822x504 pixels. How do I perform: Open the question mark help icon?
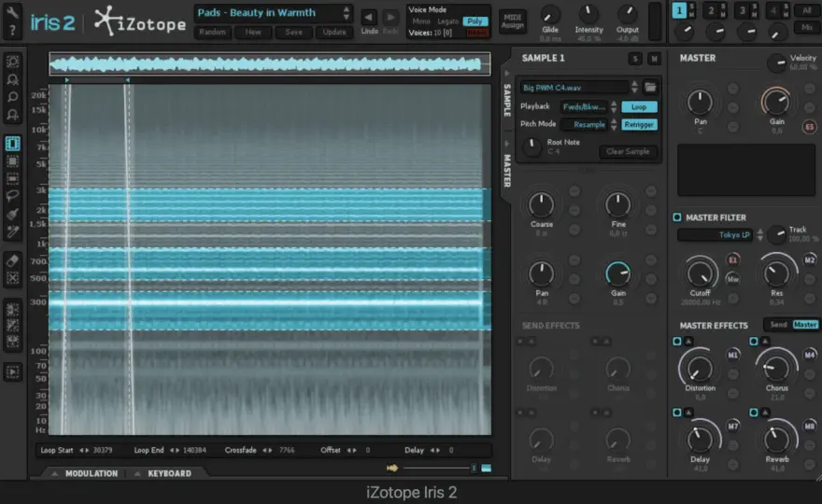click(x=12, y=32)
